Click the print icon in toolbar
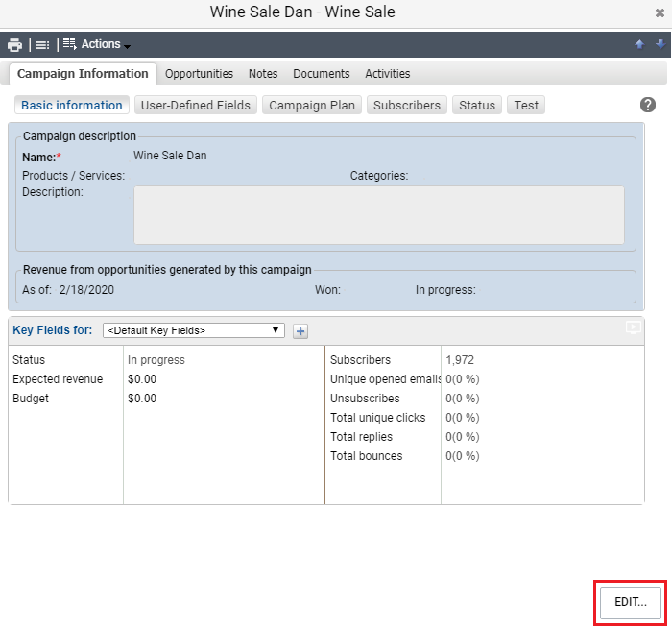672x630 pixels. 14,45
